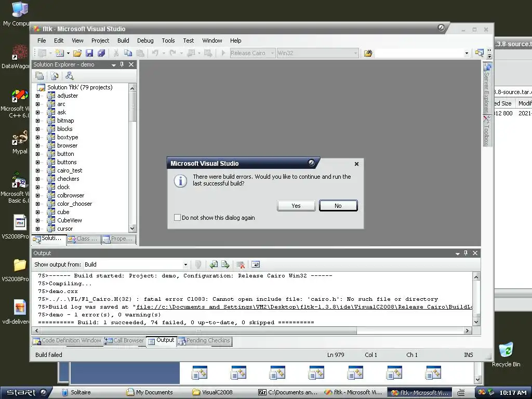This screenshot has width=532, height=399.
Task: Click the find search input field
Action: pyautogui.click(x=419, y=53)
